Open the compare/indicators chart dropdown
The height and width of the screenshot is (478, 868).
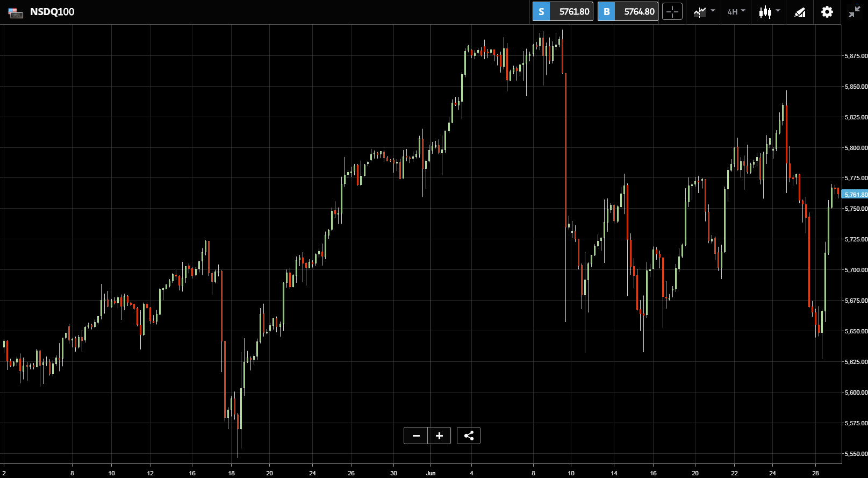pyautogui.click(x=704, y=11)
